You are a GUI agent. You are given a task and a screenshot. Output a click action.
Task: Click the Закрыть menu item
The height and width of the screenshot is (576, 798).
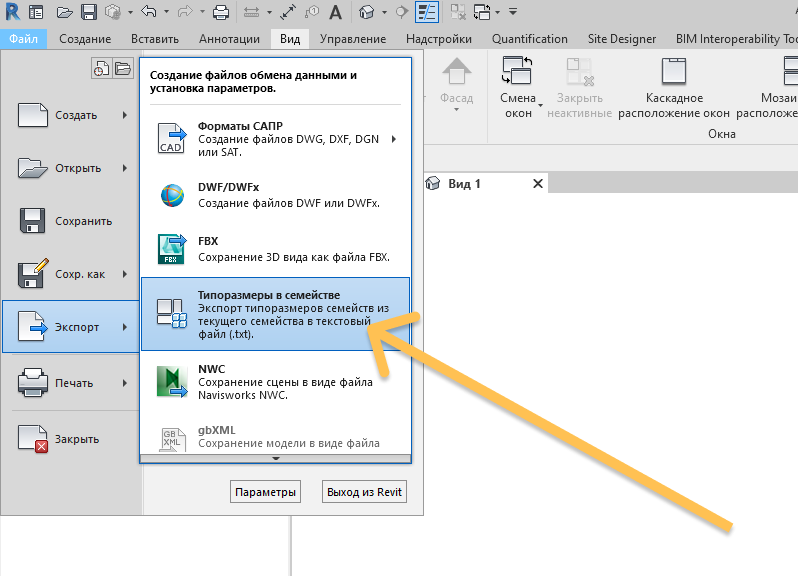coord(71,439)
